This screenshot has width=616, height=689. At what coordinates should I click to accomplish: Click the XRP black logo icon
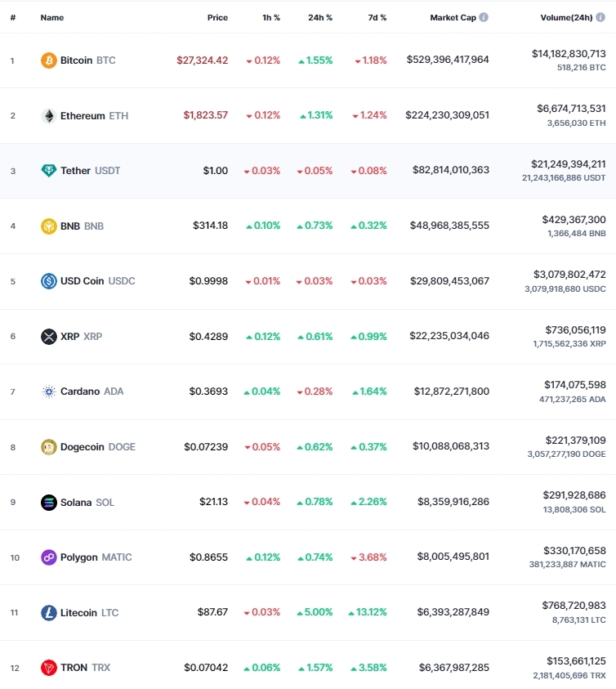(49, 337)
